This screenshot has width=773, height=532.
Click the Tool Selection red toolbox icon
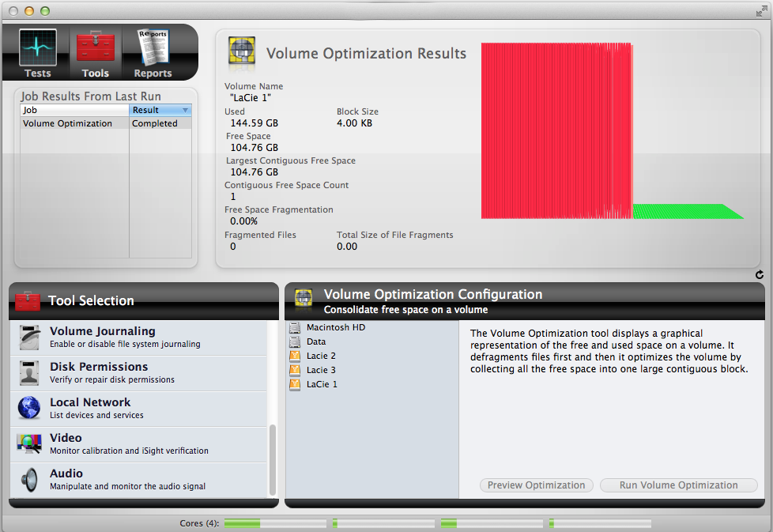(28, 300)
